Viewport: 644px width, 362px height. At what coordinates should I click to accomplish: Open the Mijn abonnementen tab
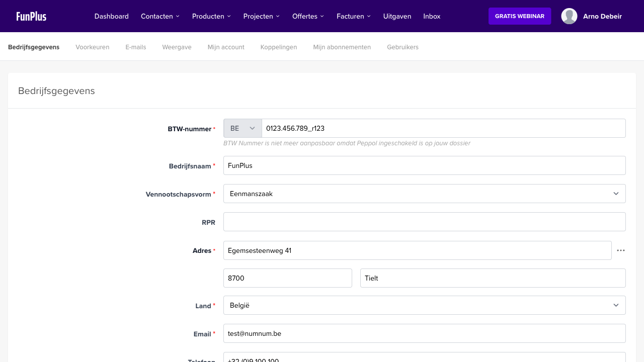342,47
